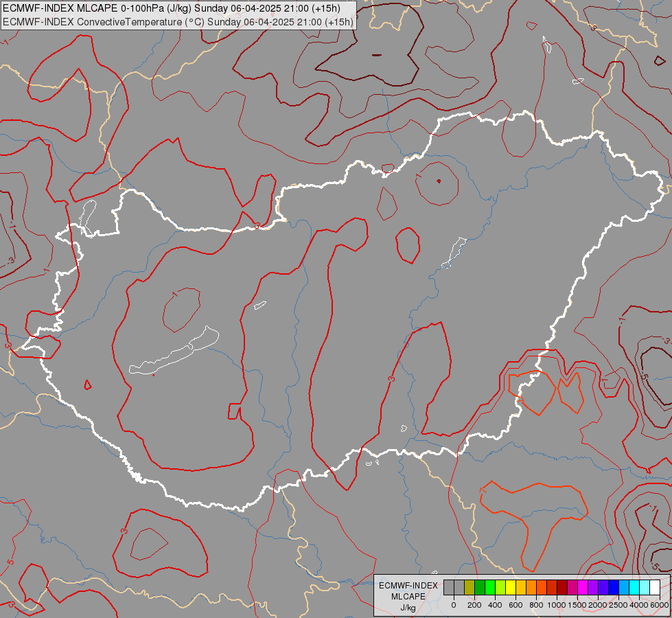Select the bright green legend swatch
This screenshot has height=618, width=672.
click(x=490, y=587)
